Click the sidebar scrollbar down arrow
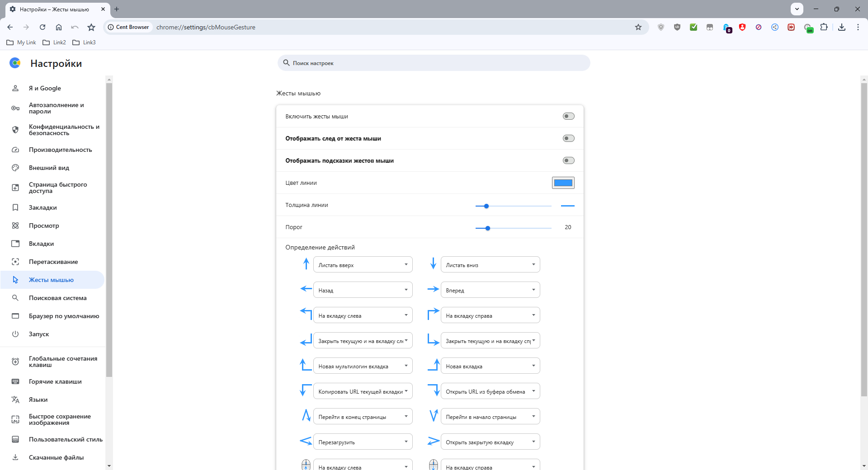 [x=108, y=465]
